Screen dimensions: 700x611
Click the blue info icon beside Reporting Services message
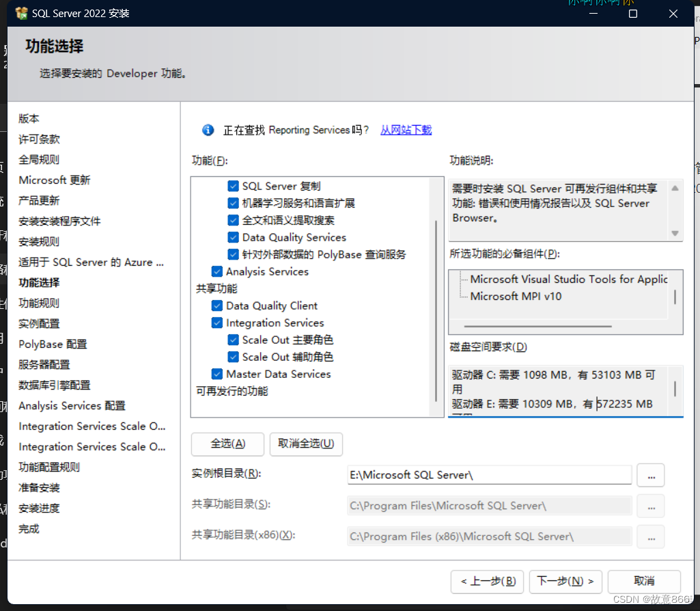[208, 130]
